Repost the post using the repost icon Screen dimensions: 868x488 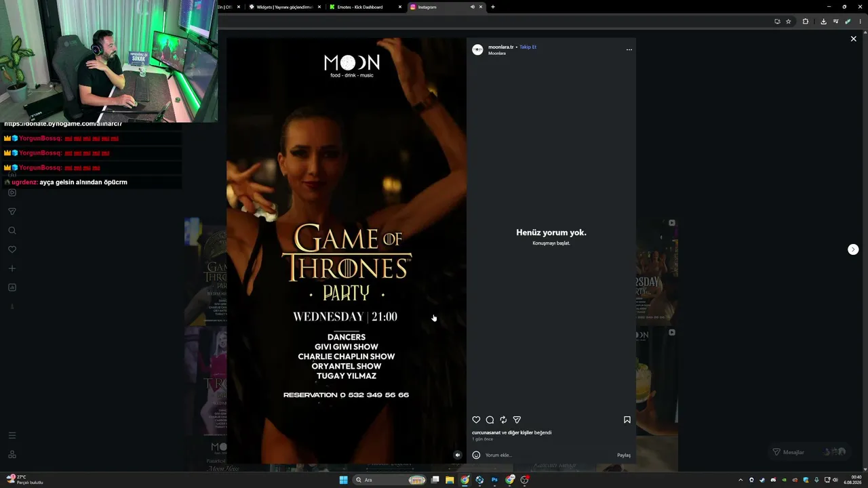point(503,420)
